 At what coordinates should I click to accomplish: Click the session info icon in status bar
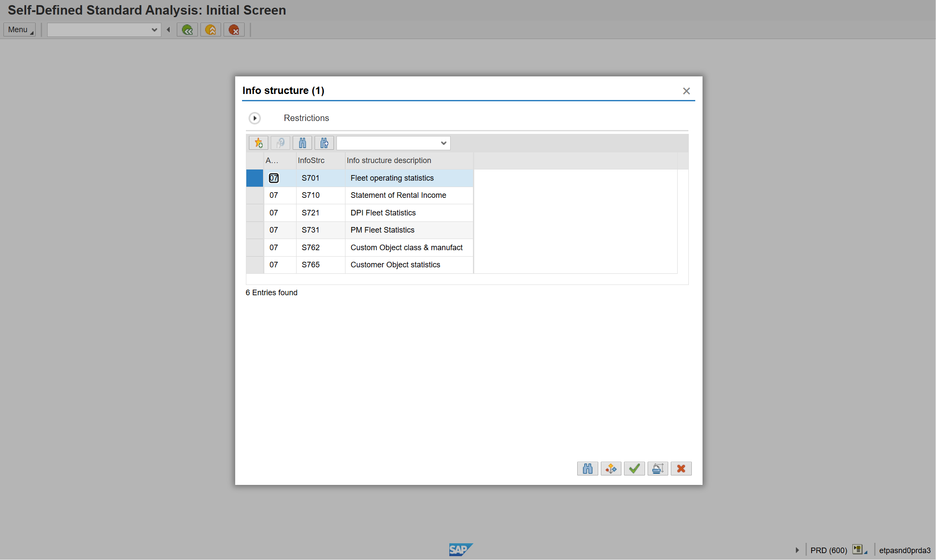pos(859,550)
